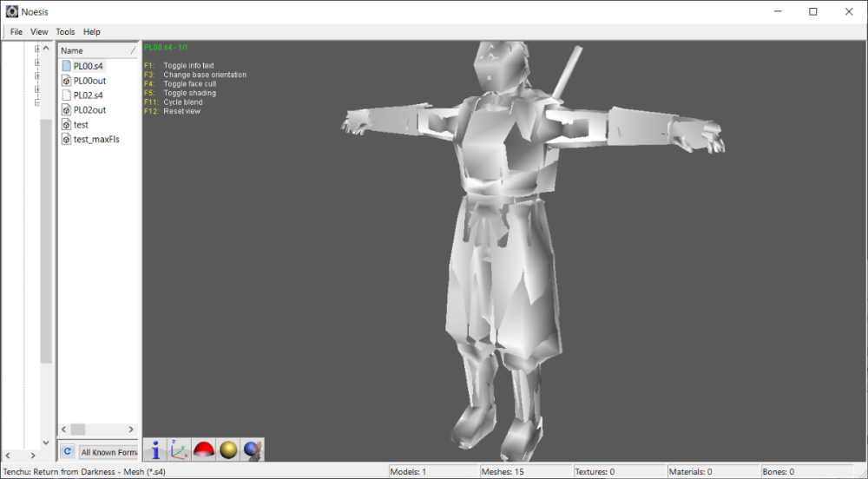Select the PL00out file name

coord(89,81)
